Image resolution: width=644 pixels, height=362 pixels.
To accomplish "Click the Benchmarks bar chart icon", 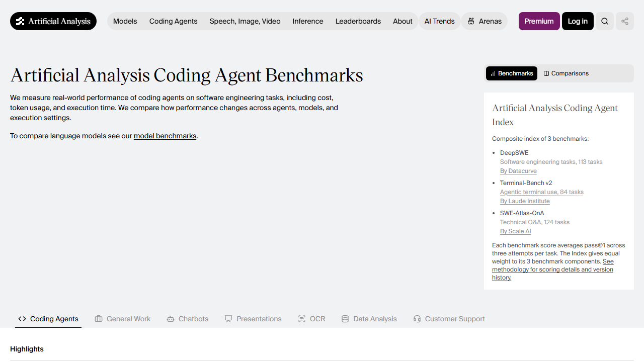I will point(493,73).
